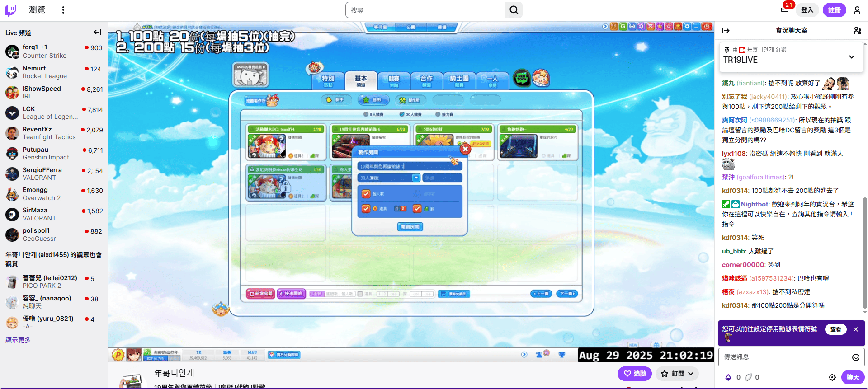Select the 8人競賽 radio option
The width and height of the screenshot is (868, 389).
(366, 114)
